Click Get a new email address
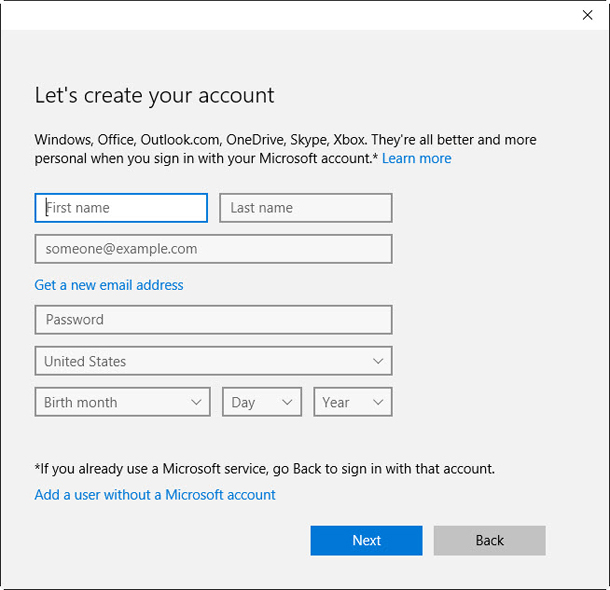The image size is (610, 590). 109,285
